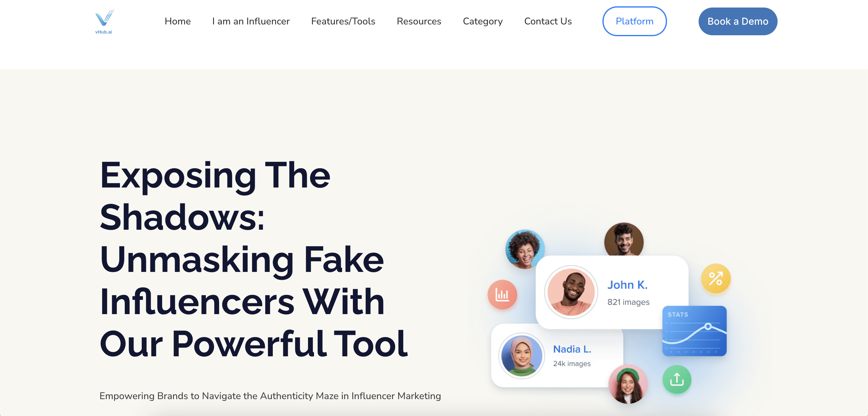Click the bearded man avatar with brown background
868x416 pixels.
(x=623, y=240)
